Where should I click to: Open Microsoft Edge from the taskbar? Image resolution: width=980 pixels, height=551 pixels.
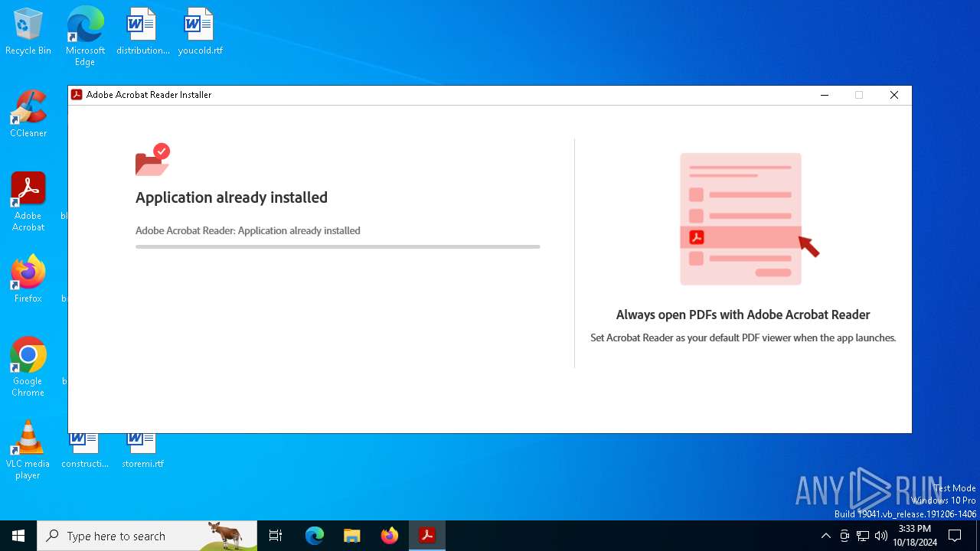click(315, 536)
